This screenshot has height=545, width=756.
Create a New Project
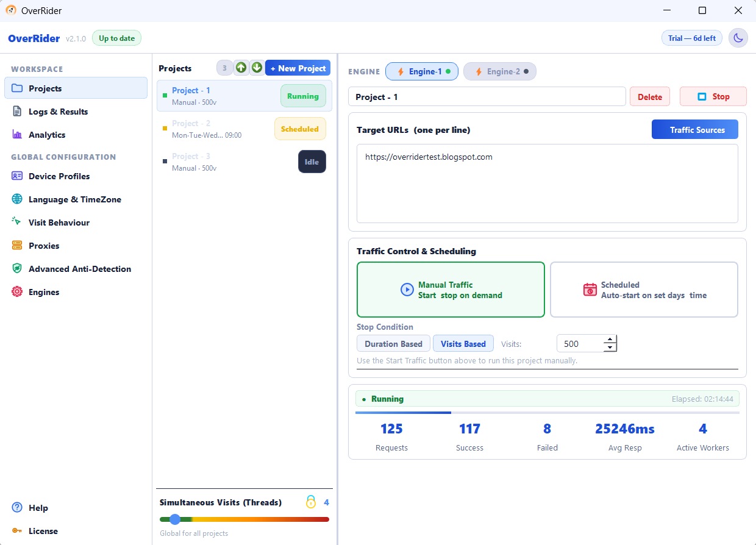pos(298,68)
